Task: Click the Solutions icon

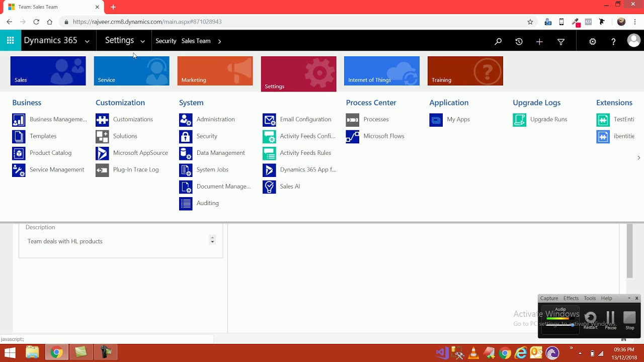Action: click(102, 136)
